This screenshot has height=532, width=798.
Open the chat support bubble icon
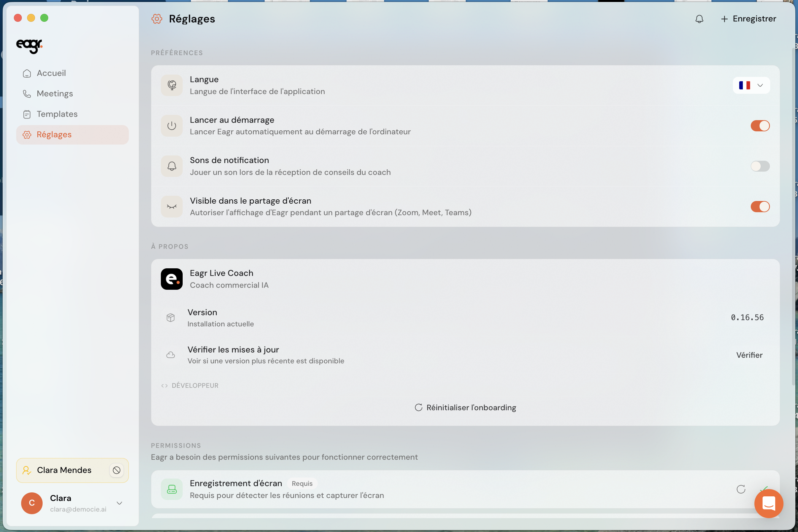[769, 503]
